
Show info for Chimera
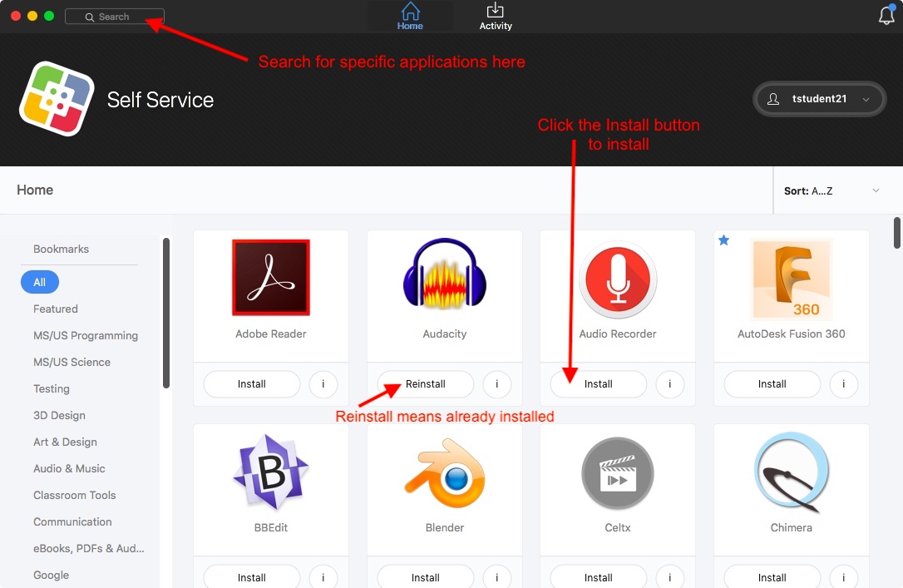[x=844, y=577]
